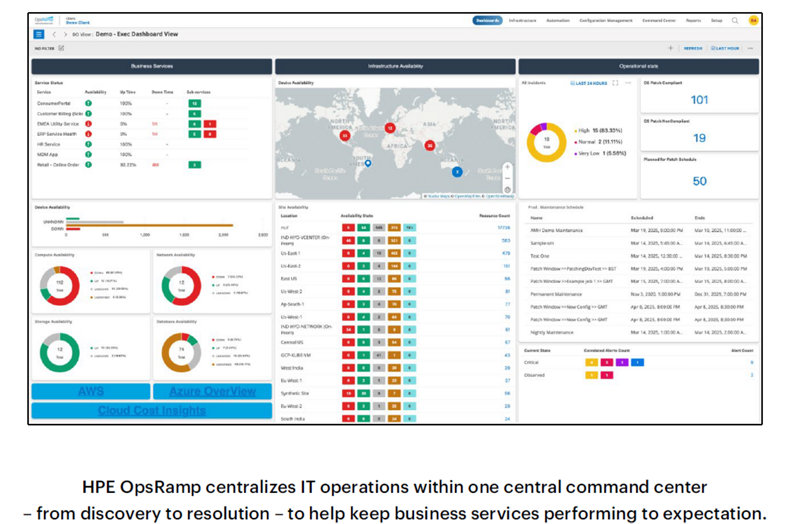This screenshot has height=524, width=800.
Task: Click OS Patch Compliant value 101
Action: click(699, 100)
